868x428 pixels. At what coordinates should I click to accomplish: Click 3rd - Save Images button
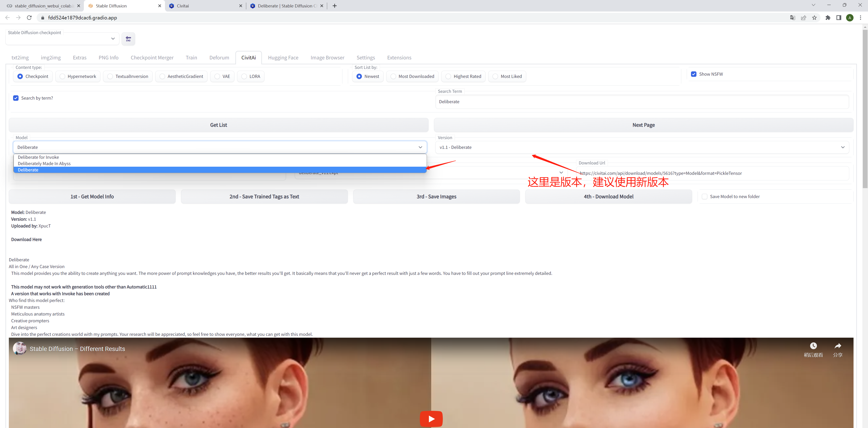click(x=436, y=197)
